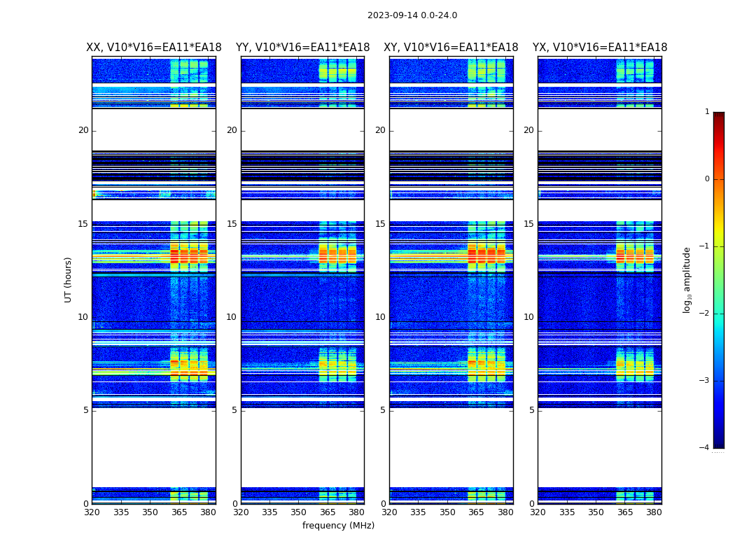The width and height of the screenshot is (735, 560).
Task: Click the 5 hour tick left of XY panel
Action: pos(383,410)
